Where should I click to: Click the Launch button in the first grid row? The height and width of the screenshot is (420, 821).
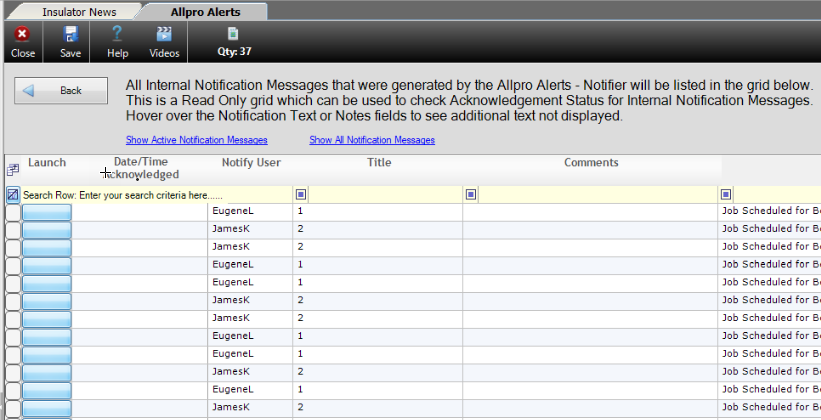click(x=47, y=212)
